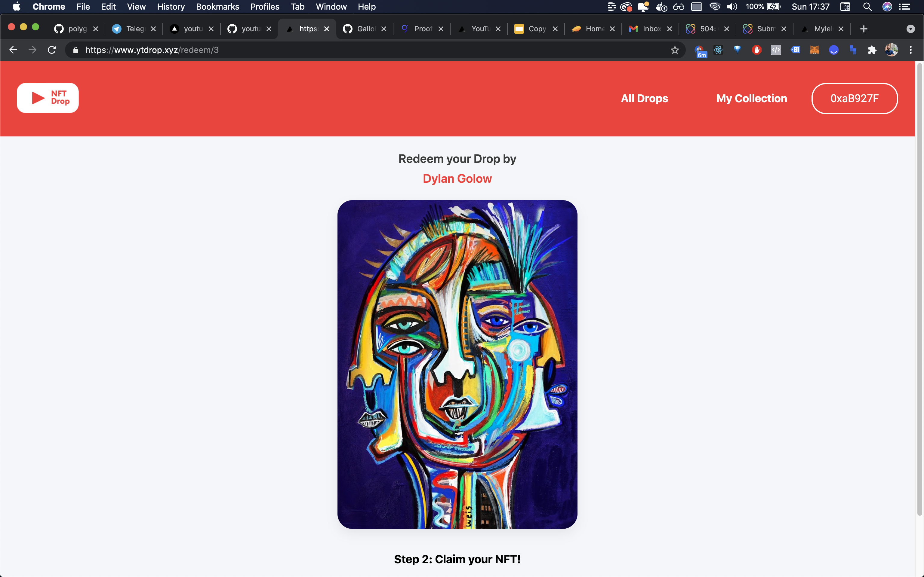Click the wallet address 0xaB927F button

854,98
